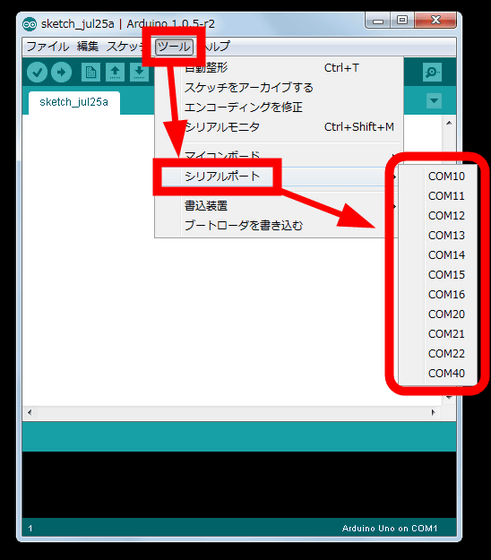Click line number 1 in the status bar
Image resolution: width=491 pixels, height=560 pixels.
[30, 529]
